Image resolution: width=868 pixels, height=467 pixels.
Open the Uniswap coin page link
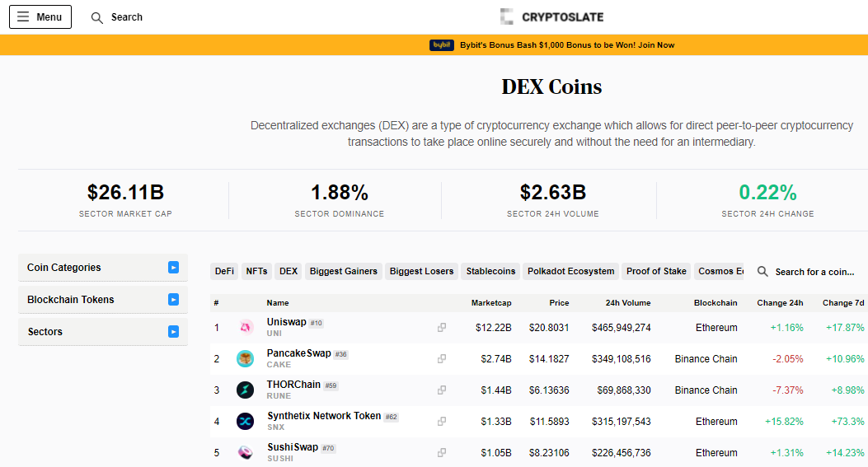pos(286,322)
